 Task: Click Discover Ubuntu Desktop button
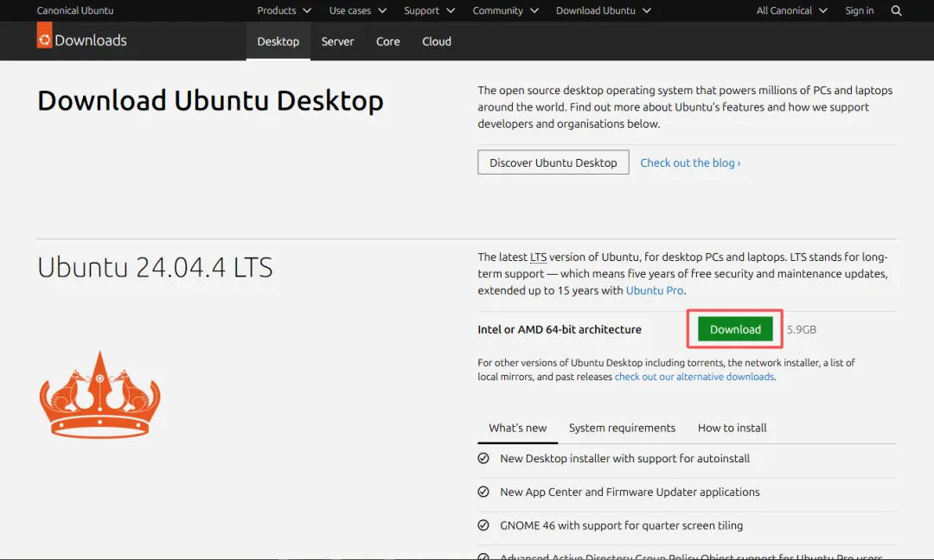[553, 162]
